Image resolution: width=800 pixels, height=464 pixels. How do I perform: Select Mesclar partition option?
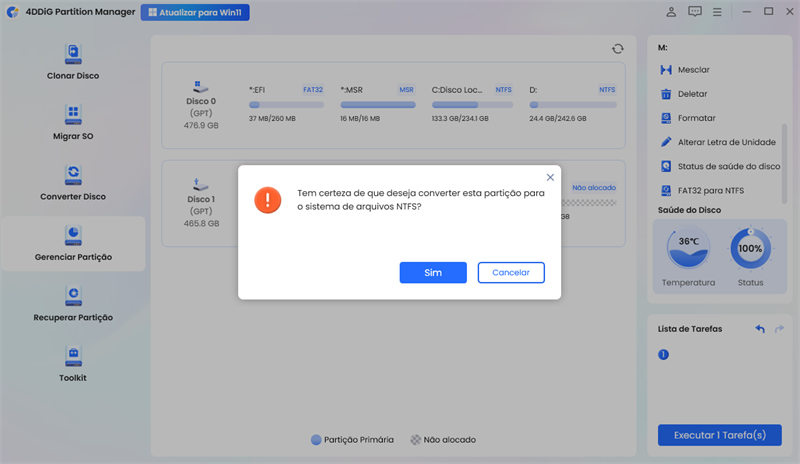[693, 70]
